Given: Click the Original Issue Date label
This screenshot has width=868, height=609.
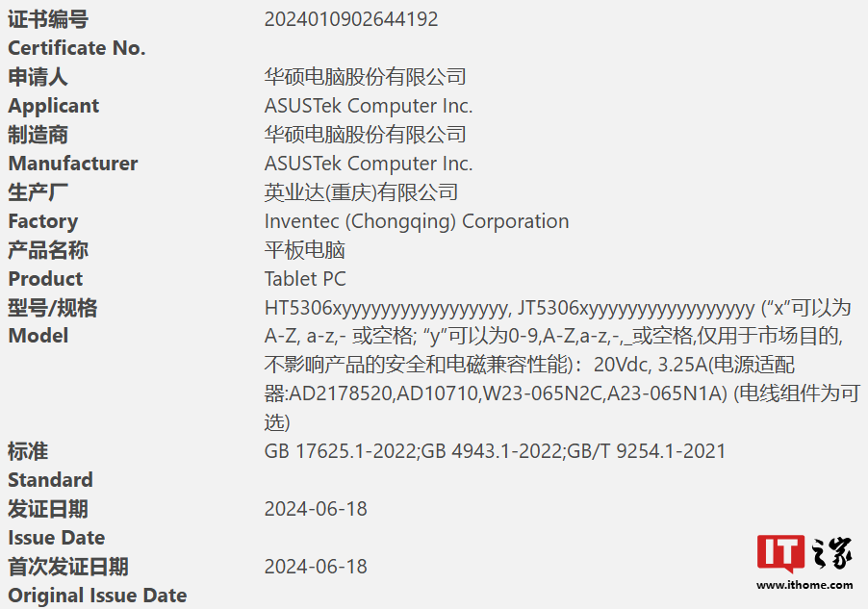Looking at the screenshot, I should [97, 596].
